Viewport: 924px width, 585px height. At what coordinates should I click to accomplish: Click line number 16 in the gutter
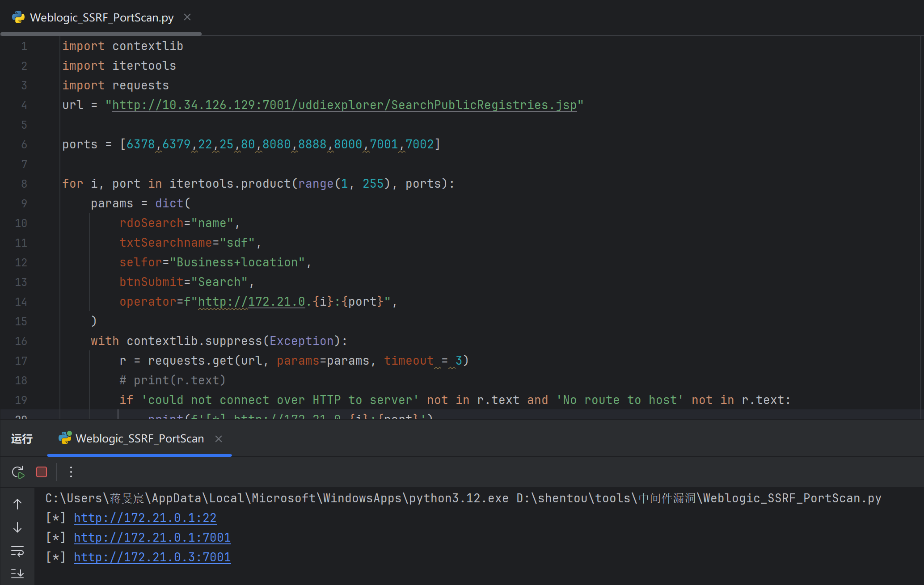coord(21,341)
